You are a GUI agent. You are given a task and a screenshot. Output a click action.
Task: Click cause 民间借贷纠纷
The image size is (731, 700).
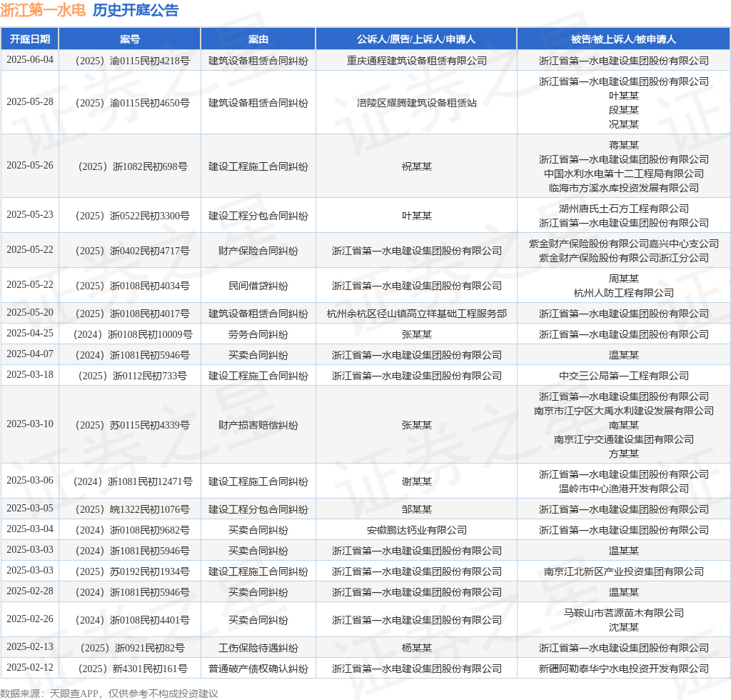coord(258,286)
